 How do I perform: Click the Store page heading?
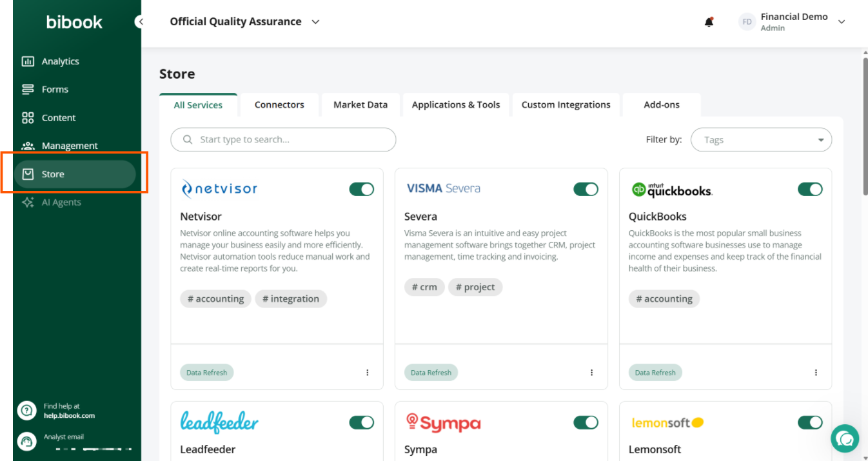pos(177,74)
